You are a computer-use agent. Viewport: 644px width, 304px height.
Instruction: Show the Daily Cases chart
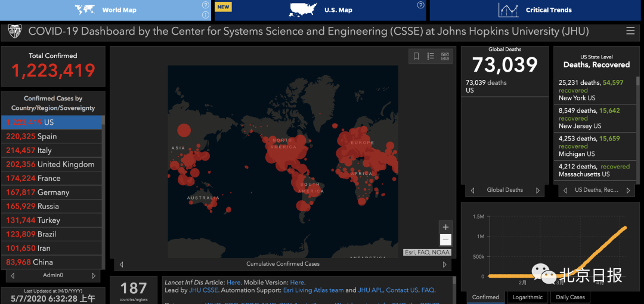click(570, 297)
